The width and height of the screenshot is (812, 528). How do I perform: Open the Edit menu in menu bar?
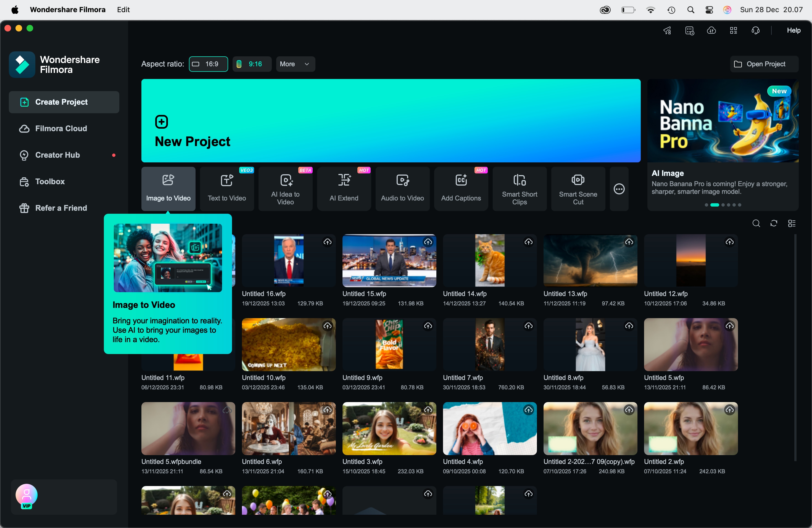coord(123,10)
